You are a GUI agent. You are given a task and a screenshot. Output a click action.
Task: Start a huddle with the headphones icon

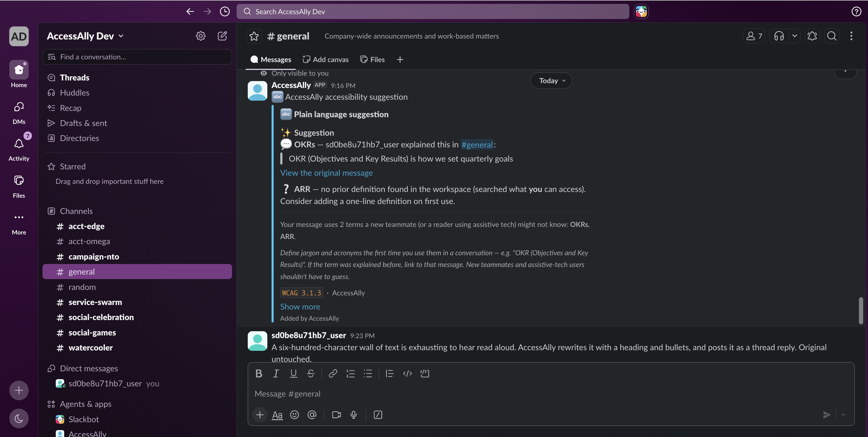pyautogui.click(x=779, y=36)
